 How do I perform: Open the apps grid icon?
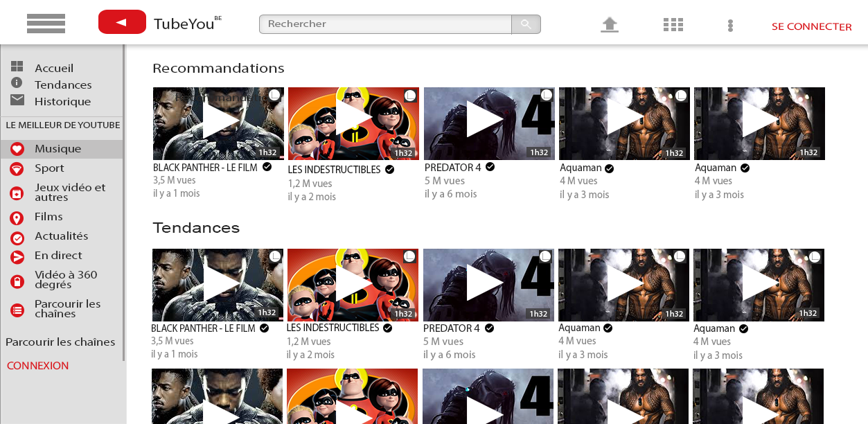click(x=673, y=25)
